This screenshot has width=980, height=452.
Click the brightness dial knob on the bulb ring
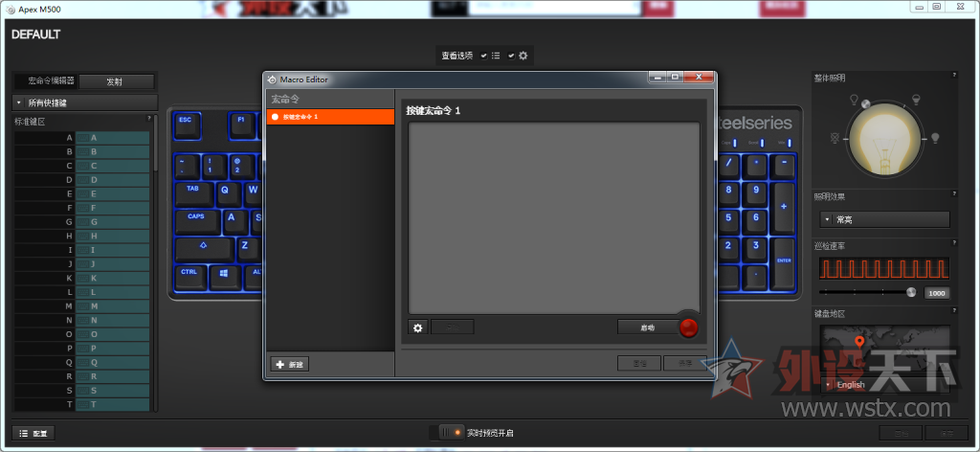coord(865,103)
